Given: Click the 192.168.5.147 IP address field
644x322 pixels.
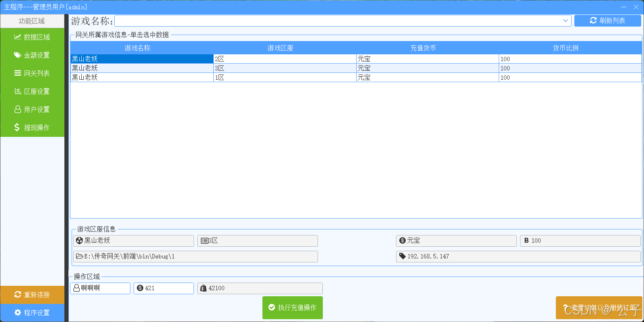Looking at the screenshot, I should click(x=518, y=256).
